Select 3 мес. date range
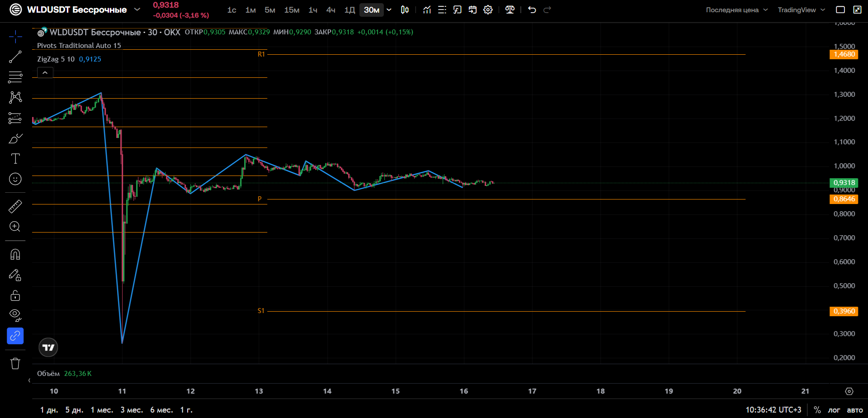This screenshot has width=868, height=418. click(x=132, y=410)
